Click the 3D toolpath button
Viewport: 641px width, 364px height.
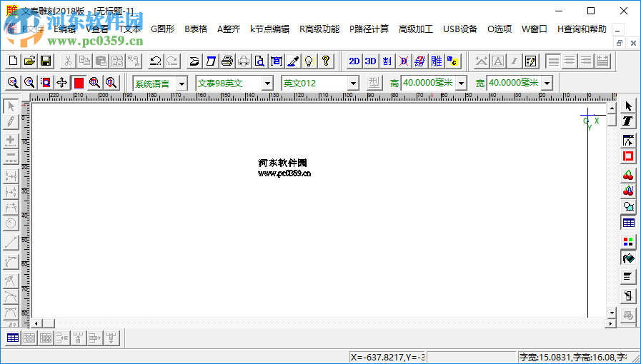(x=370, y=61)
